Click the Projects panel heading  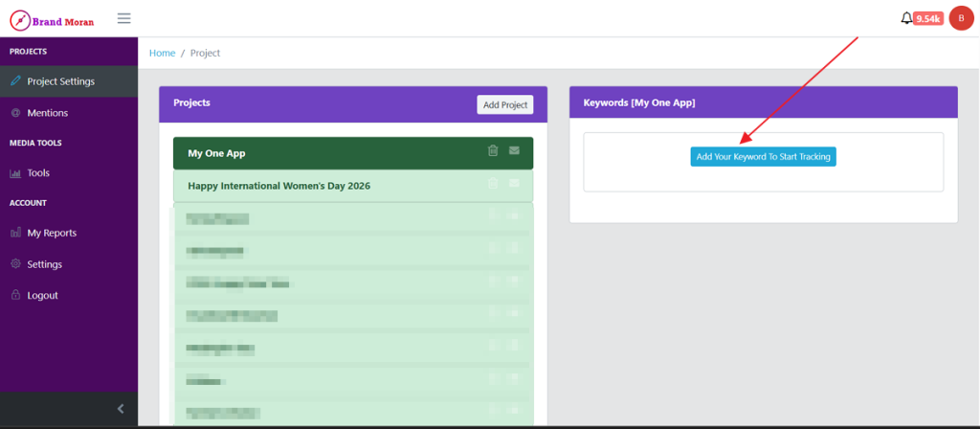point(191,102)
